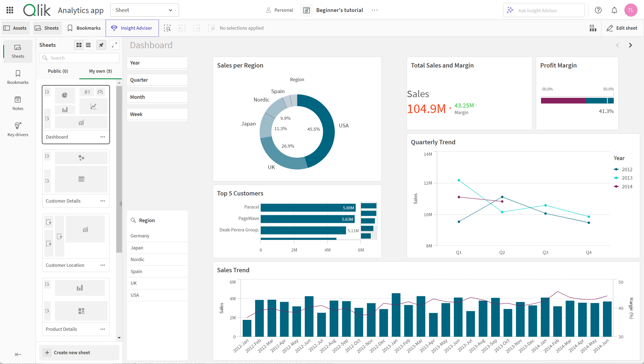644x364 pixels.
Task: Enable edit sheet mode
Action: 621,28
